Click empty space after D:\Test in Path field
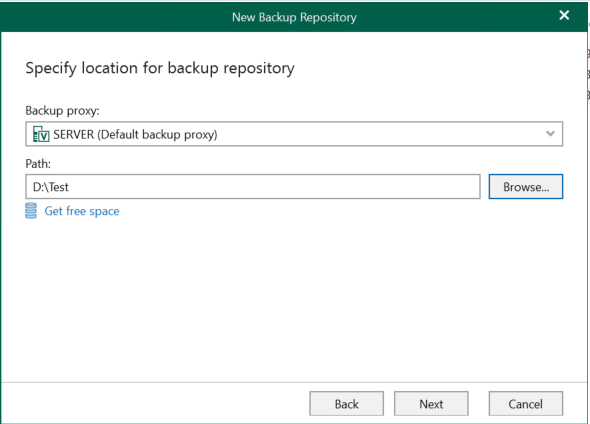The width and height of the screenshot is (590, 424). click(275, 187)
